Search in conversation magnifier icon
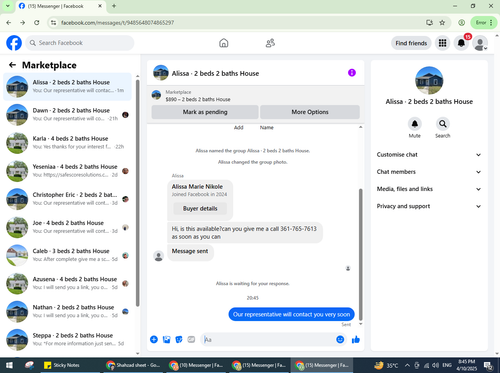 pos(443,124)
